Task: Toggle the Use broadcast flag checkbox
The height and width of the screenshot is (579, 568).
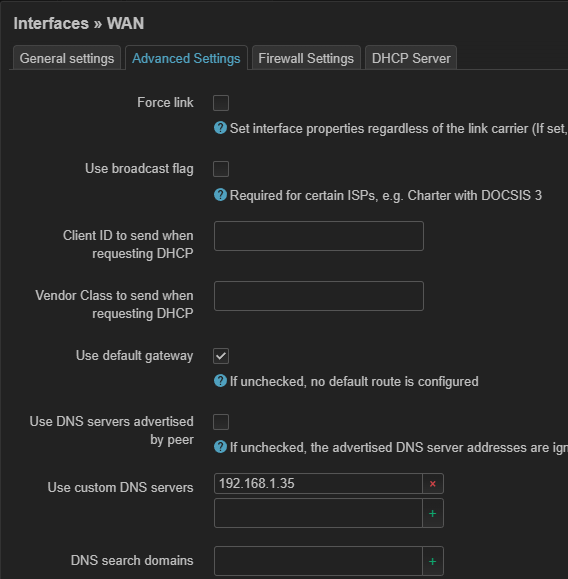Action: pyautogui.click(x=221, y=169)
